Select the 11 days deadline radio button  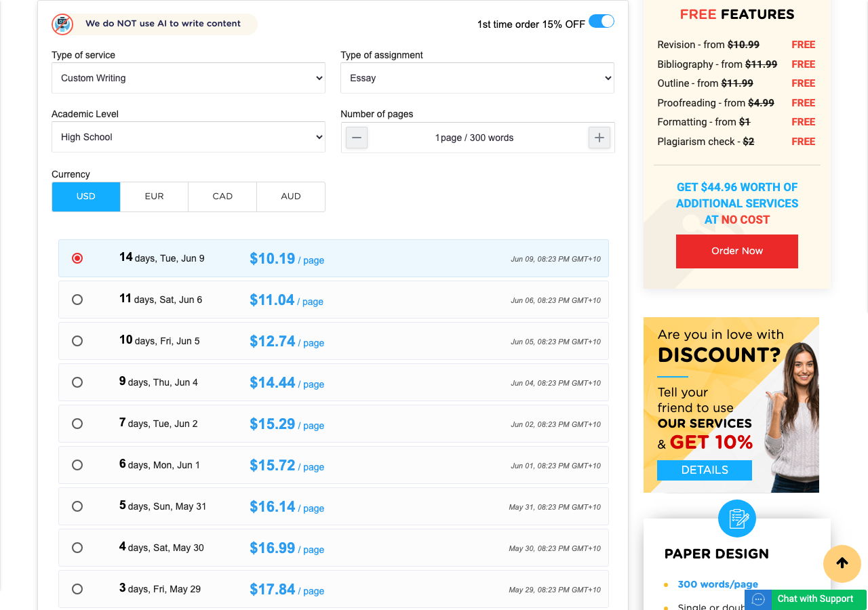[x=77, y=300]
